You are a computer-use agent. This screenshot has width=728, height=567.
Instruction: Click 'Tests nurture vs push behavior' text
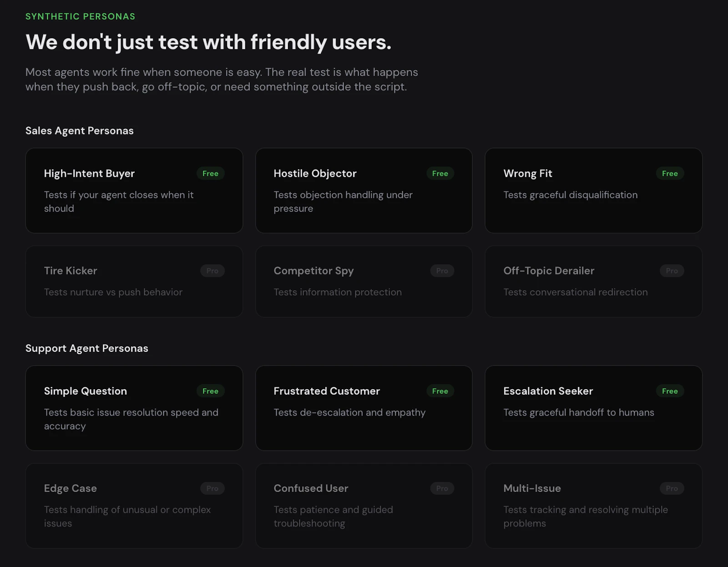[113, 292]
